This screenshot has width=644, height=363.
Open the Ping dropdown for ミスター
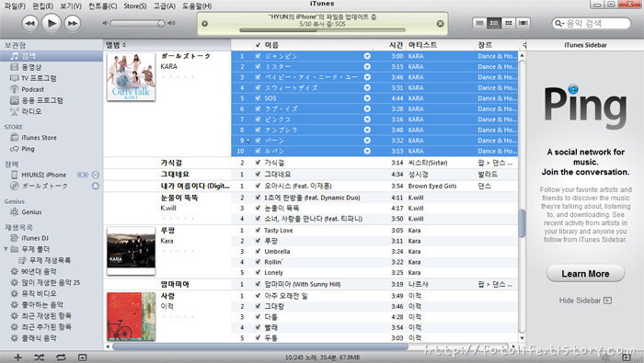click(367, 67)
